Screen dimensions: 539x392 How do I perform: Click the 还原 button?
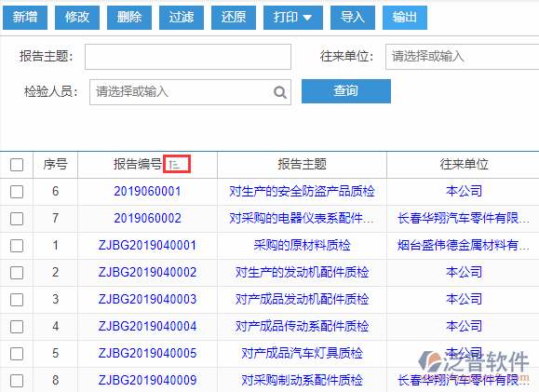pyautogui.click(x=234, y=17)
